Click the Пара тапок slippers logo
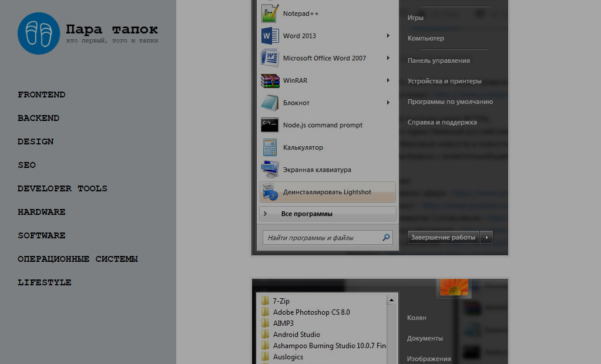The height and width of the screenshot is (364, 601). [39, 33]
